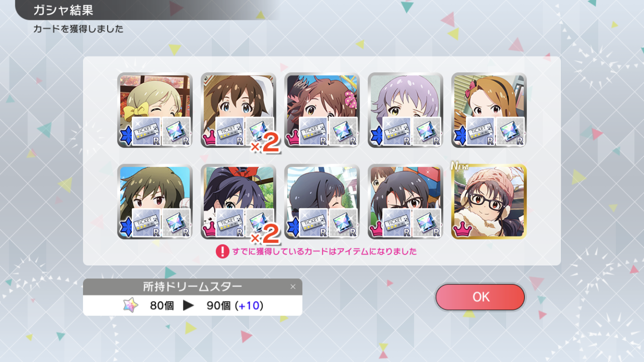Click the ガシャ結果 title header
This screenshot has height=362, width=644.
click(x=63, y=10)
